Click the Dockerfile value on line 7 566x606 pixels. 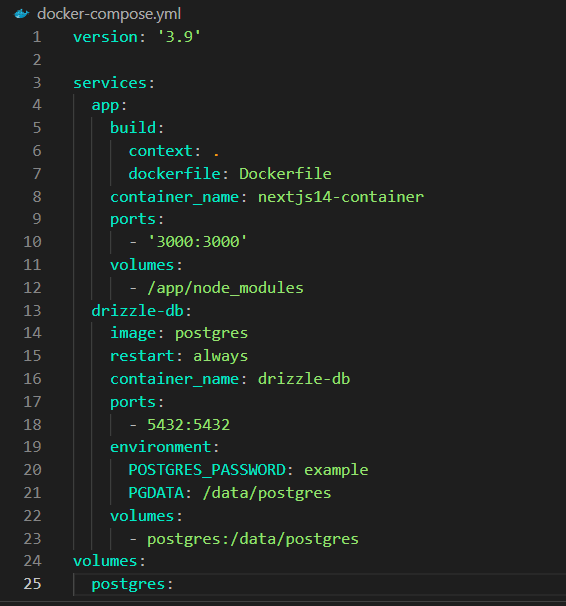click(285, 174)
